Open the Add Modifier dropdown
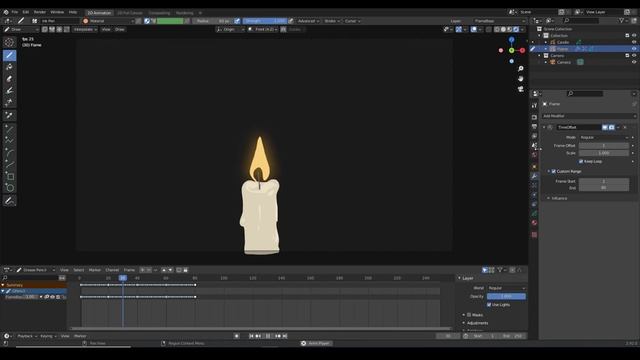This screenshot has height=360, width=640. pyautogui.click(x=588, y=116)
